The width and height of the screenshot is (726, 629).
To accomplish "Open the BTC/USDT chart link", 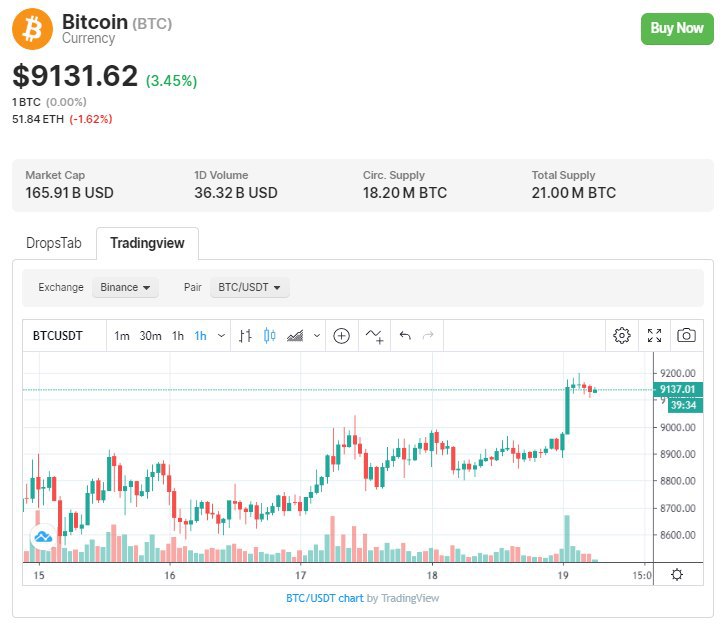I will coord(325,598).
